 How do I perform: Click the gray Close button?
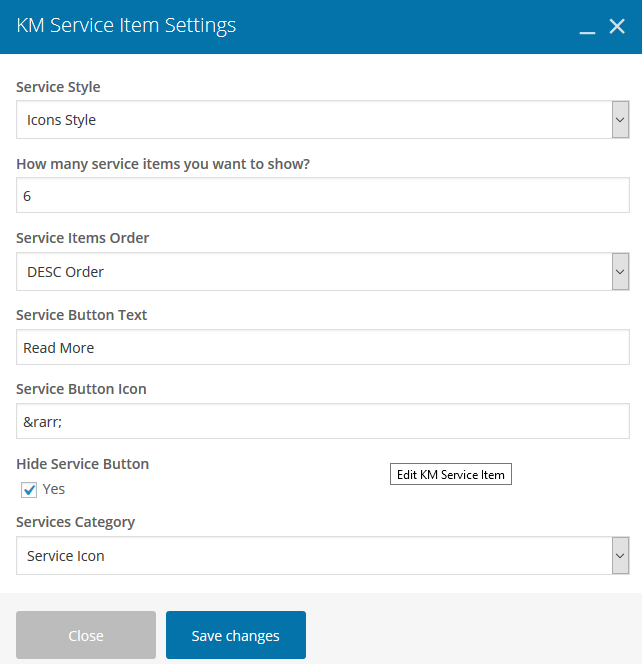click(x=86, y=636)
